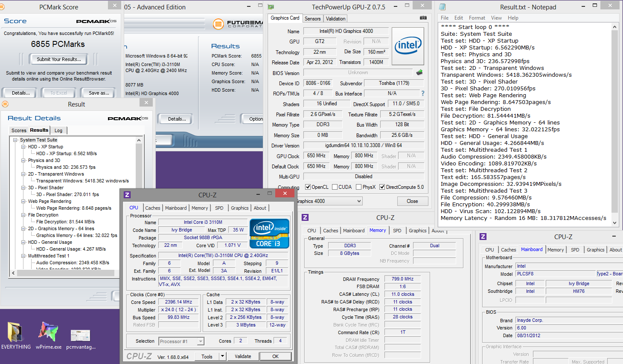Select Graphics Memory - 64 lines: 32.022 fps

76,235
